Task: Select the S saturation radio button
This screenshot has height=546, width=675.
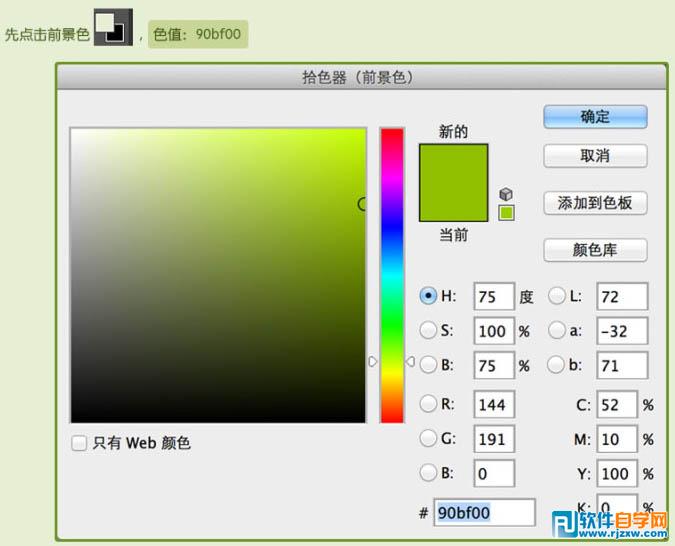Action: 428,330
